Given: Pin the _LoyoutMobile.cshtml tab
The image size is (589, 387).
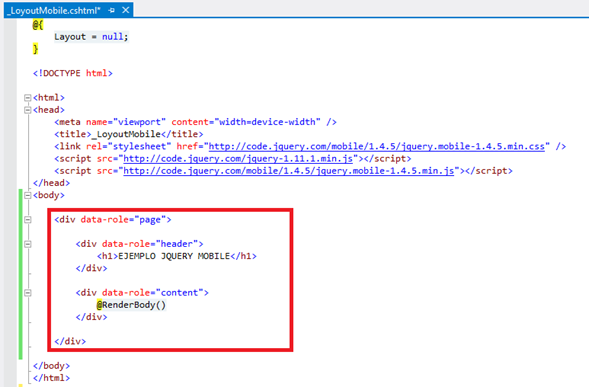Looking at the screenshot, I should click(112, 11).
